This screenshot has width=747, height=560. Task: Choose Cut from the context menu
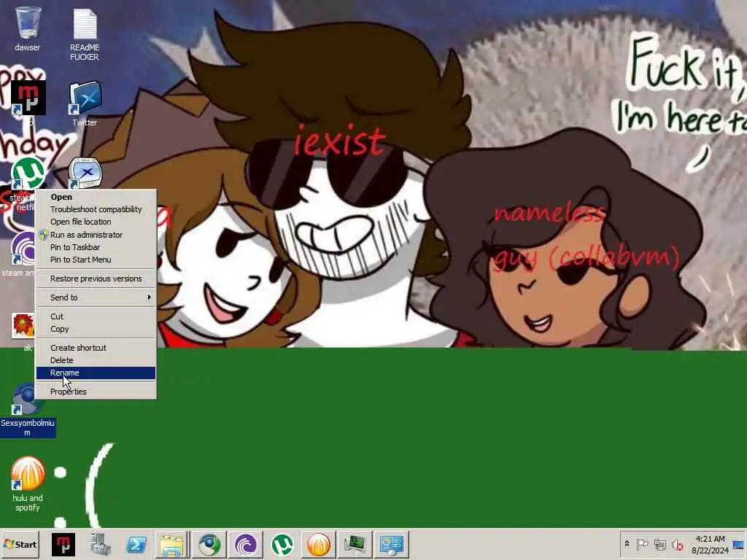[96, 316]
